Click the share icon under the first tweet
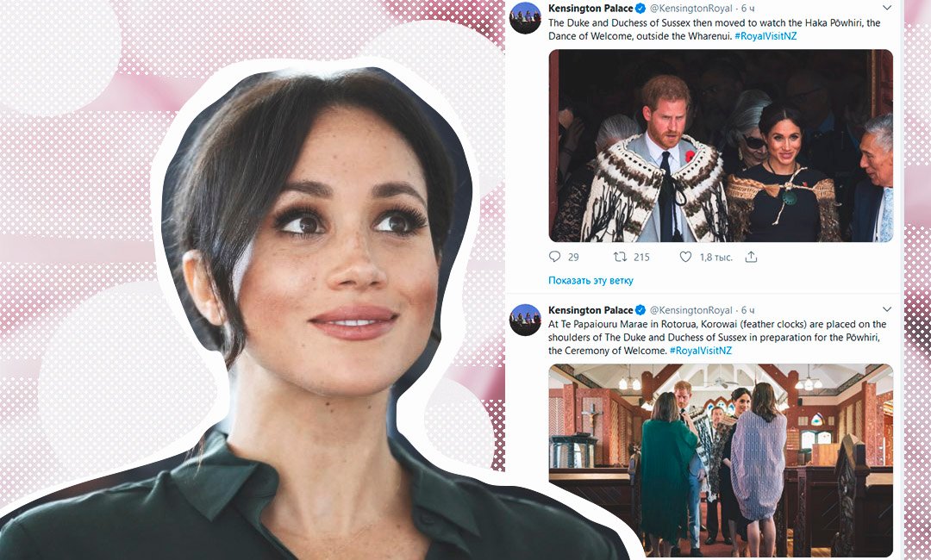 (751, 257)
